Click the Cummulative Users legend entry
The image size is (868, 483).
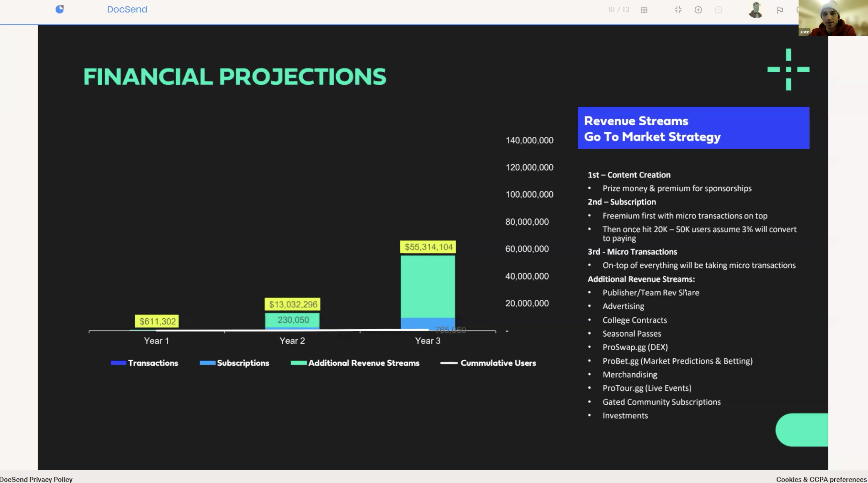point(489,363)
